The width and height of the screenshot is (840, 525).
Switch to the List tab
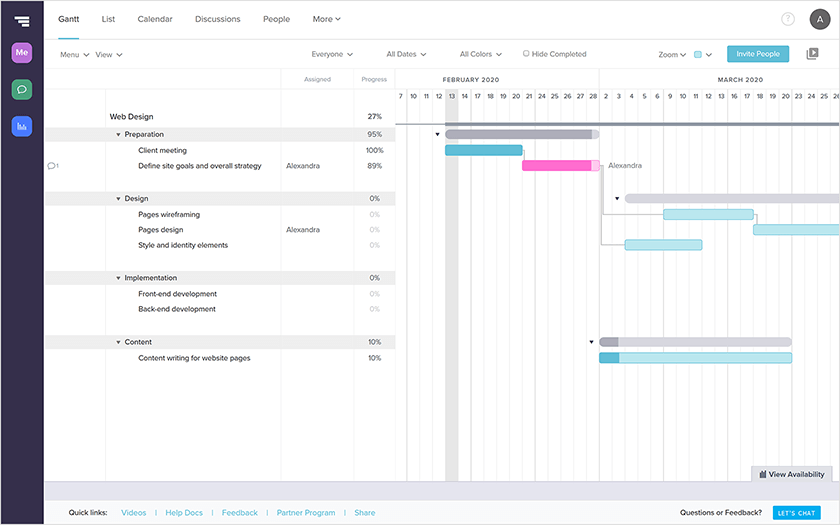click(108, 19)
